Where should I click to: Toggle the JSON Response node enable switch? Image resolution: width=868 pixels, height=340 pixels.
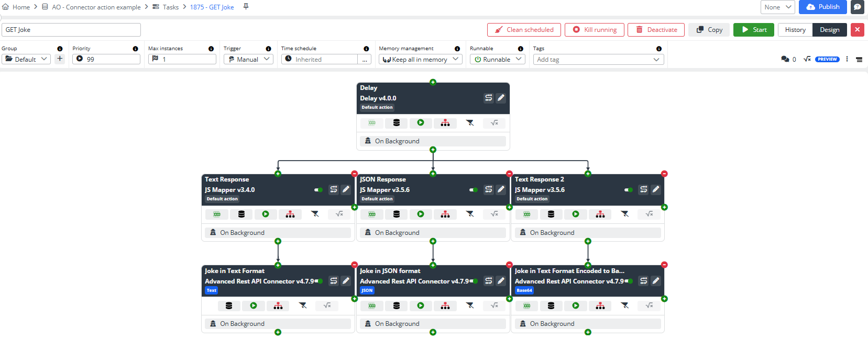474,190
